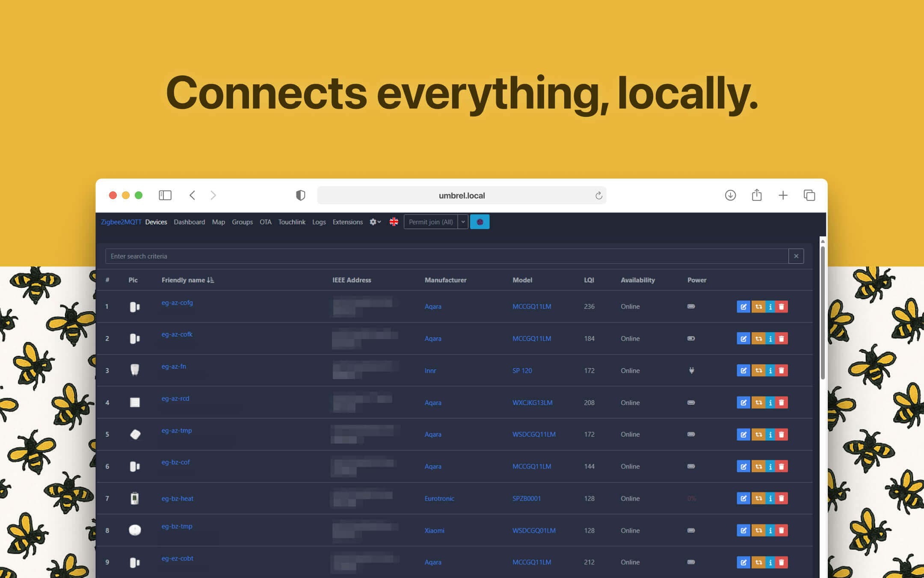Click the Permit join (All) button

pos(430,222)
